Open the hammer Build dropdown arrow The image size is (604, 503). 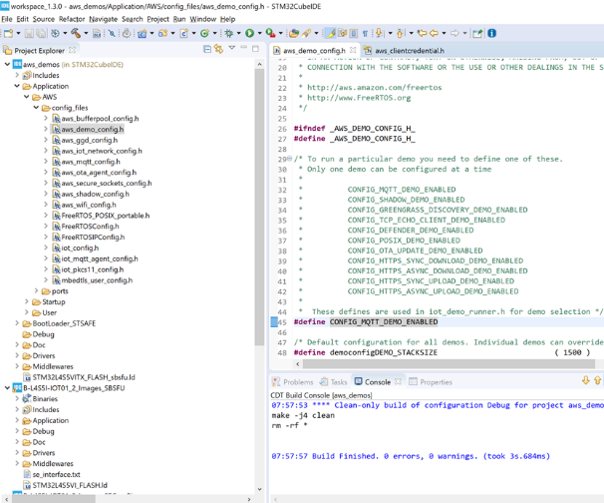click(x=86, y=34)
